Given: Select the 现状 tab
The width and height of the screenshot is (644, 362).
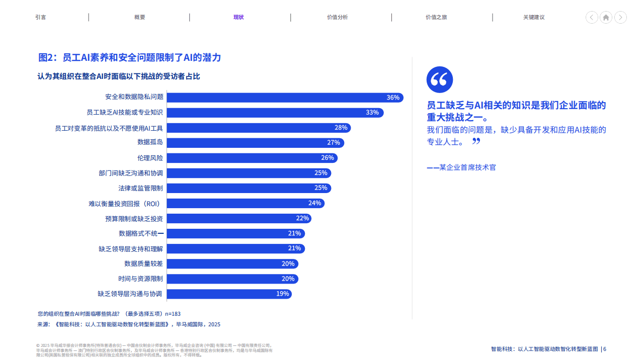Looking at the screenshot, I should pos(238,17).
